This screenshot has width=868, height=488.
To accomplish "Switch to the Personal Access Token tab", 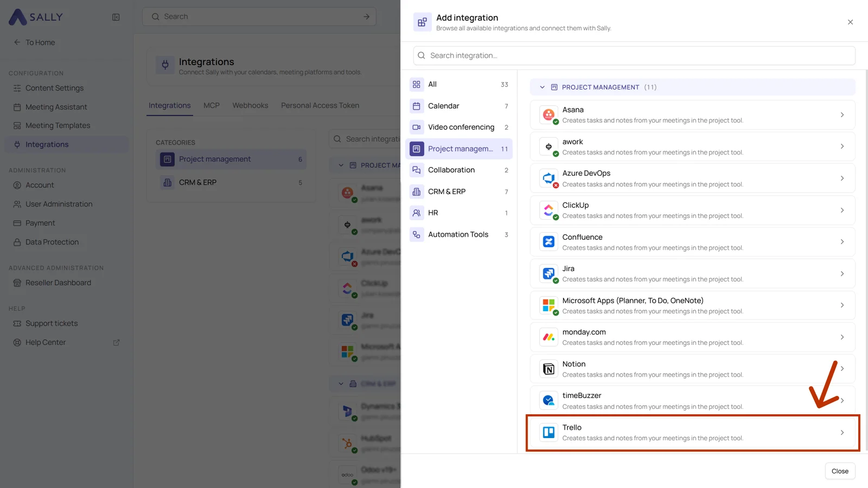I will pyautogui.click(x=320, y=105).
